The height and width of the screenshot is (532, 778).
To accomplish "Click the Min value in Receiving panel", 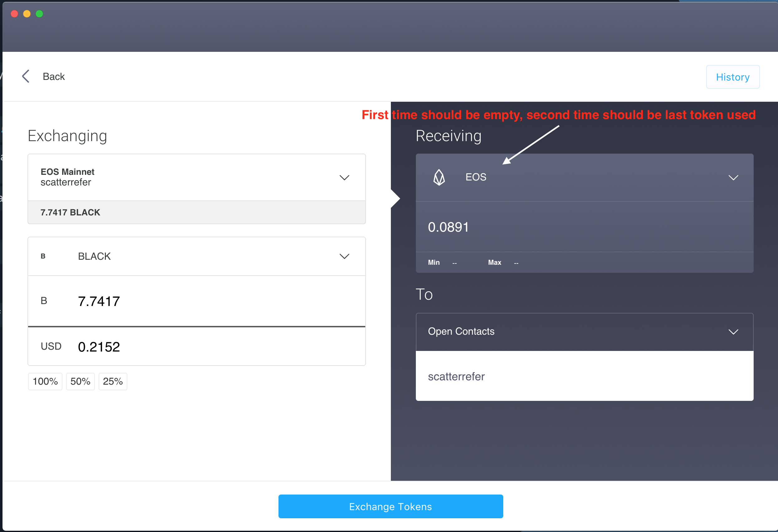I will coord(434,263).
